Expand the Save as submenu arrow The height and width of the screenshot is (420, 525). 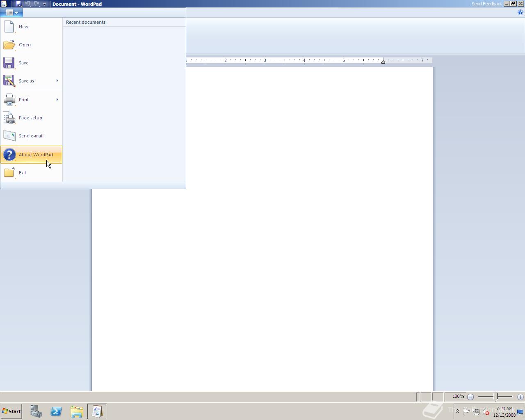point(57,81)
